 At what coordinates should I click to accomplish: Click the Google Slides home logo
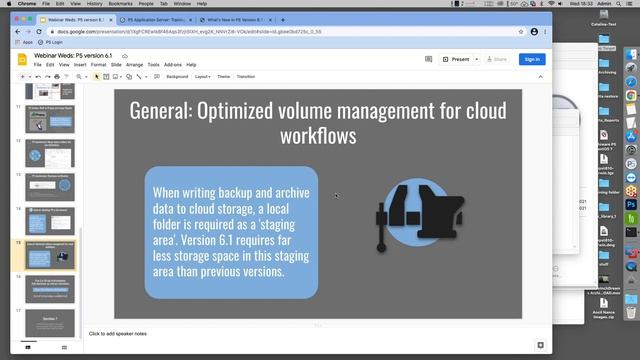pyautogui.click(x=22, y=60)
